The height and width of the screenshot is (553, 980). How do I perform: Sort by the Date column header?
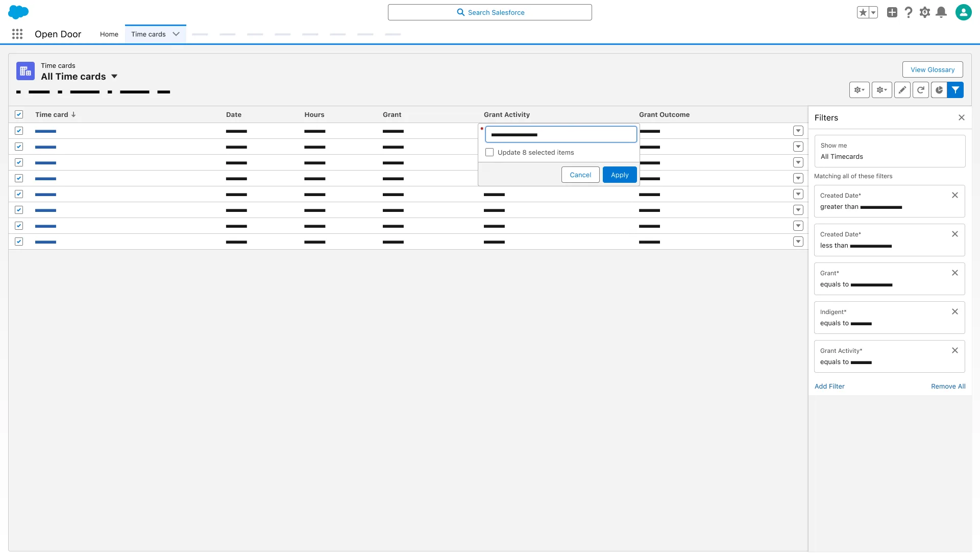click(234, 114)
